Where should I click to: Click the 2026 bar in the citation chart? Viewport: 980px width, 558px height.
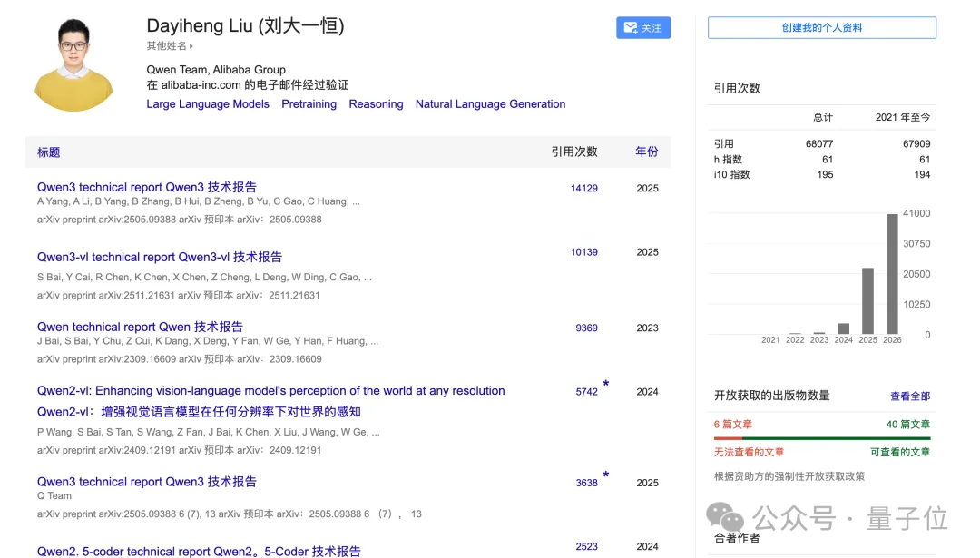892,274
